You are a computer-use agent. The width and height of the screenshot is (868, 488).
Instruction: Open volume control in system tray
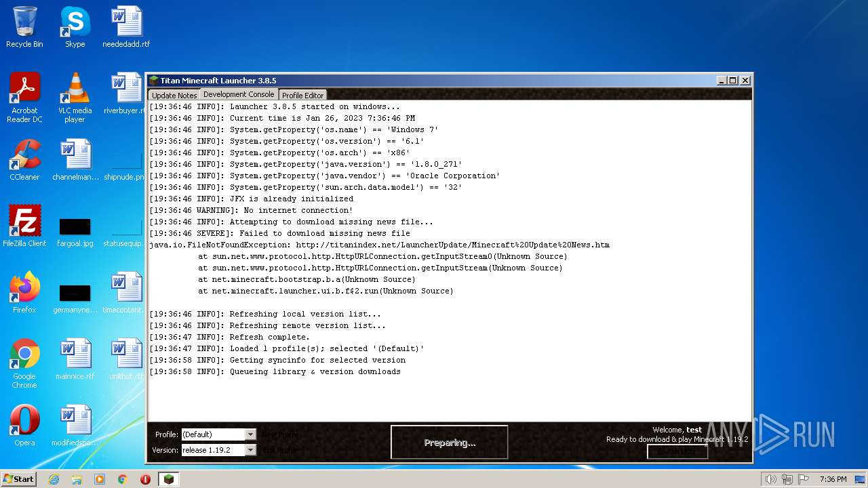770,479
